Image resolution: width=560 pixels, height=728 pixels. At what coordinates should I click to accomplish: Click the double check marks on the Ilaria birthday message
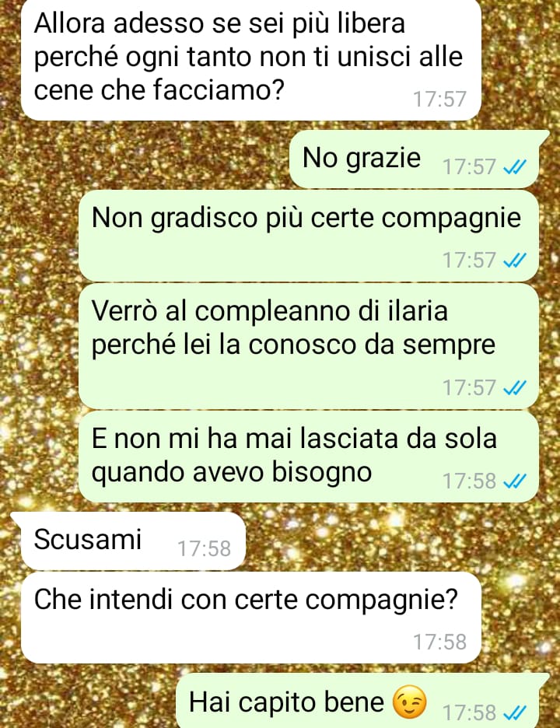[x=515, y=387]
